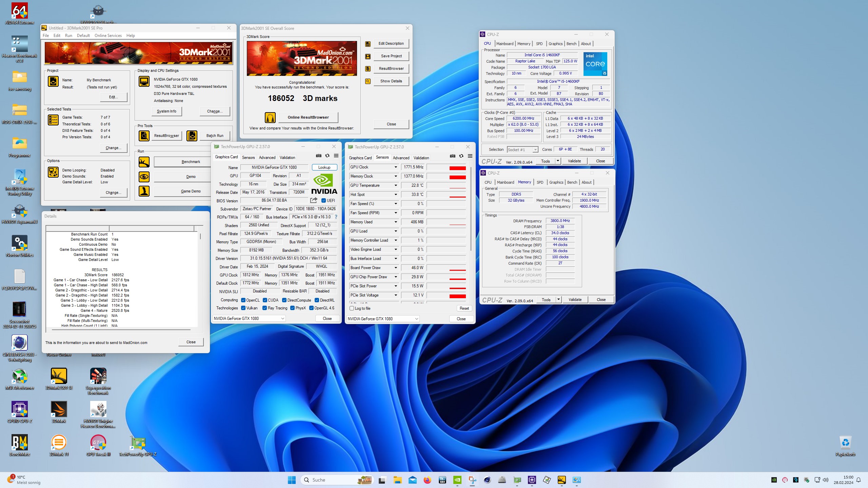Click the taskbar Suche search field
Image resolution: width=868 pixels, height=488 pixels.
tap(337, 480)
